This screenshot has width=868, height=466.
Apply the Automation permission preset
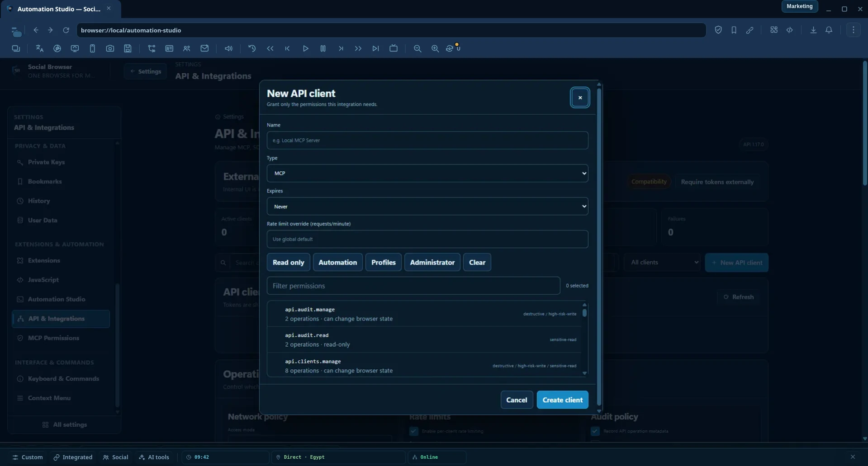click(x=337, y=262)
